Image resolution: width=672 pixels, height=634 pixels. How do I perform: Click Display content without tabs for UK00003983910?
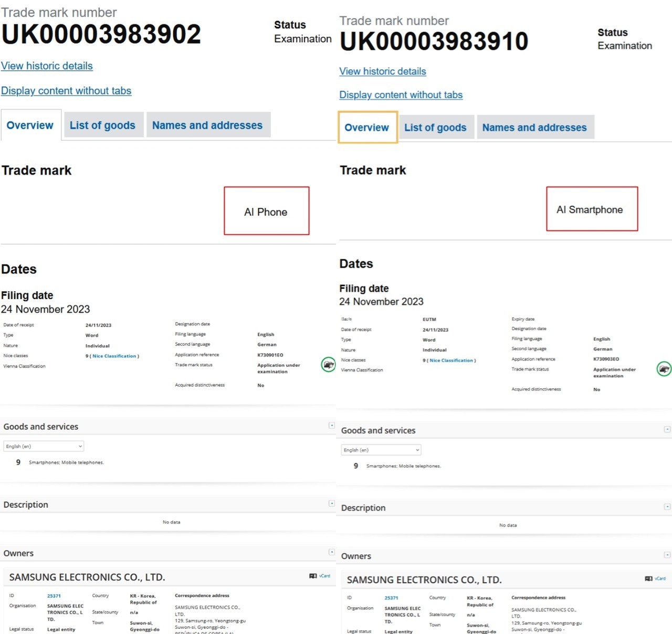tap(401, 95)
